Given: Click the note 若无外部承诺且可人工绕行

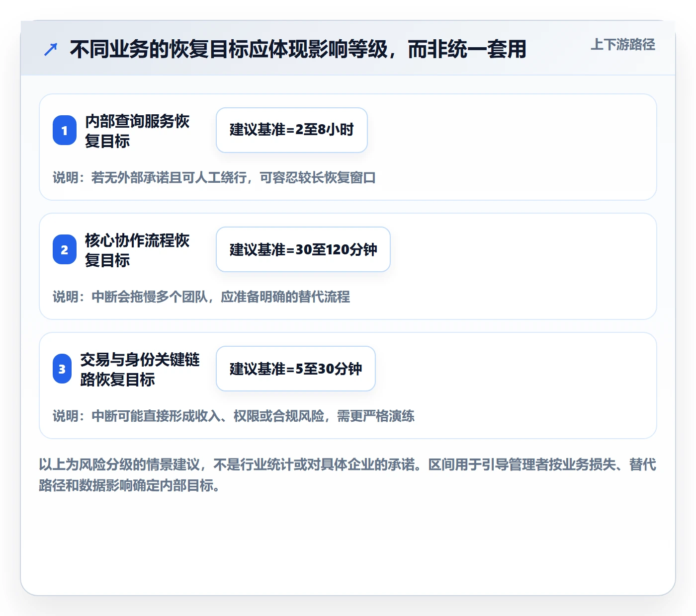Looking at the screenshot, I should pyautogui.click(x=214, y=177).
